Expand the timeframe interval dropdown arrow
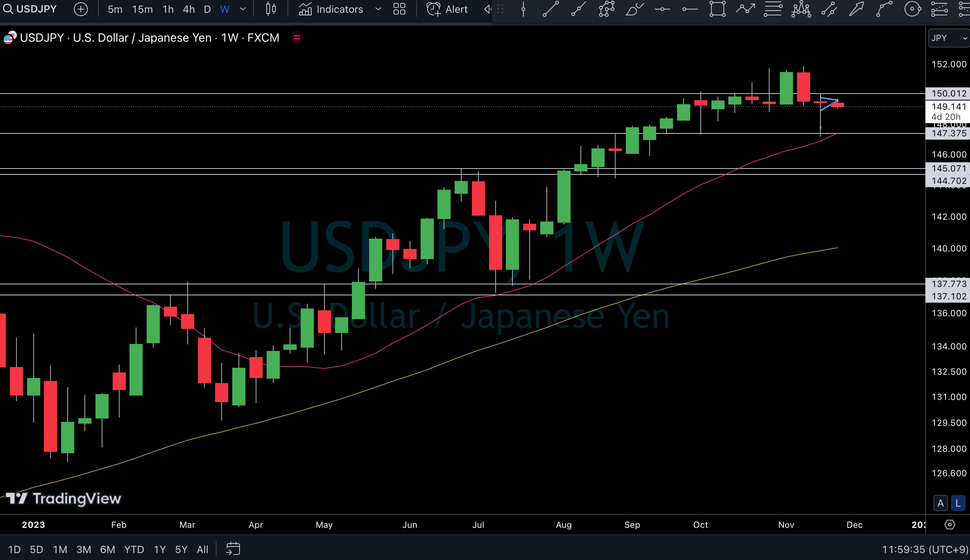Image resolution: width=970 pixels, height=560 pixels. [243, 9]
